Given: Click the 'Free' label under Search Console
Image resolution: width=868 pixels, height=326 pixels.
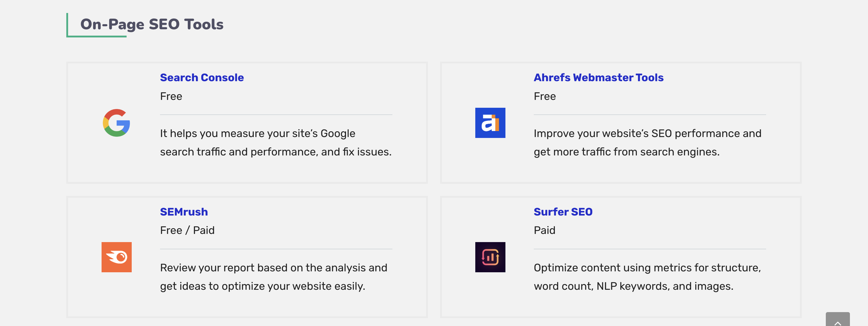Looking at the screenshot, I should (171, 96).
